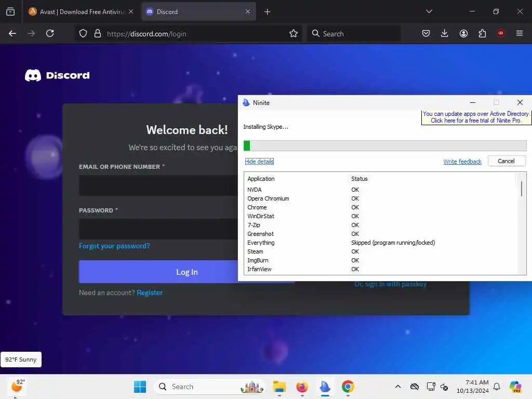Bookmark this page with the star
The image size is (532, 399).
tap(294, 33)
